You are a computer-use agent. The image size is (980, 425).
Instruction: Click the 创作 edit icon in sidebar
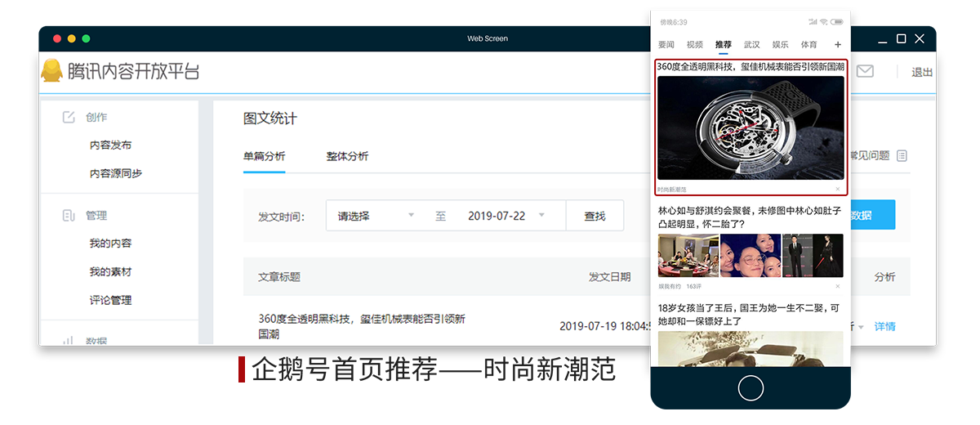tap(69, 117)
